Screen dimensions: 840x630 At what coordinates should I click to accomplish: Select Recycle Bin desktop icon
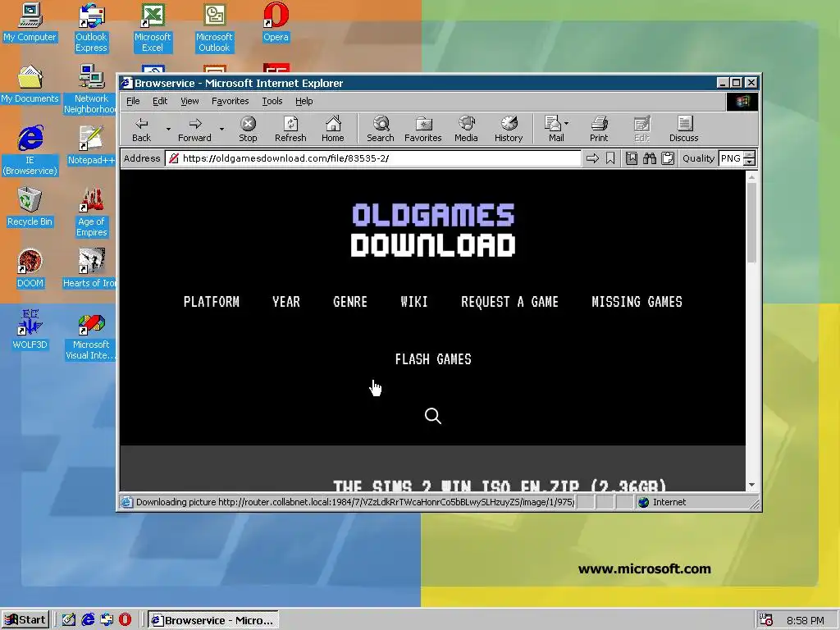(30, 207)
